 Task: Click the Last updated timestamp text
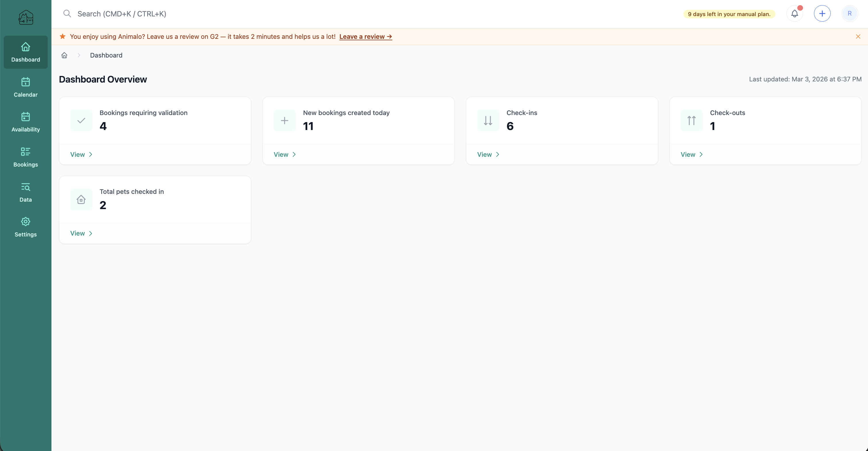(805, 79)
